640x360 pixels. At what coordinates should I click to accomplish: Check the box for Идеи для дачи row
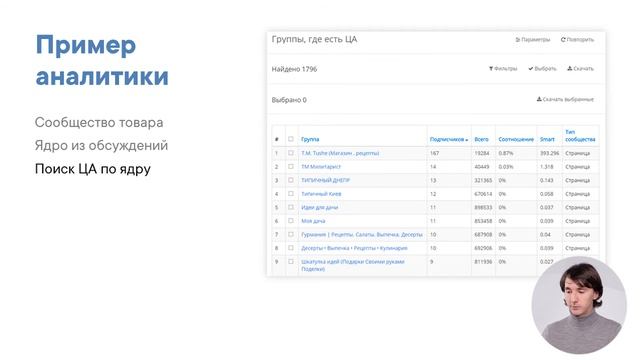(x=291, y=207)
